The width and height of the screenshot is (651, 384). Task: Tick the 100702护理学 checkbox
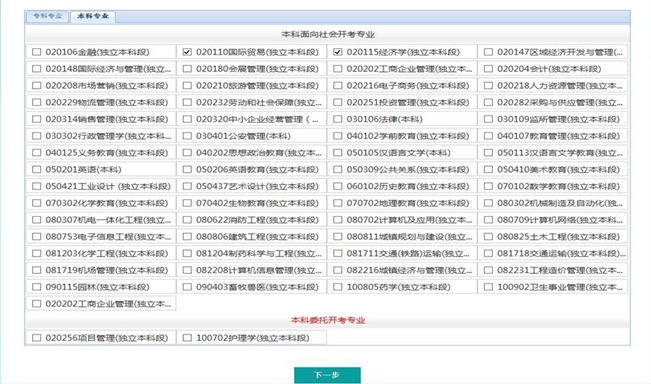(187, 338)
